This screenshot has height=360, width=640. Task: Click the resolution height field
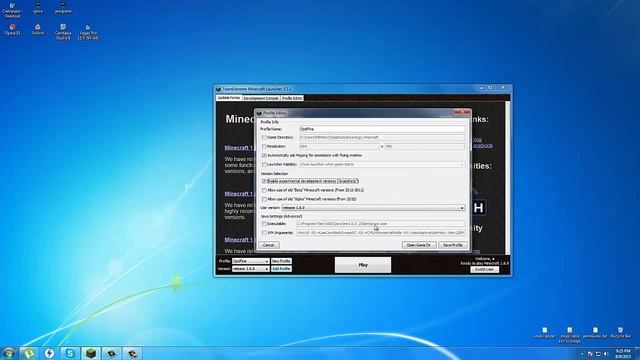[x=424, y=146]
